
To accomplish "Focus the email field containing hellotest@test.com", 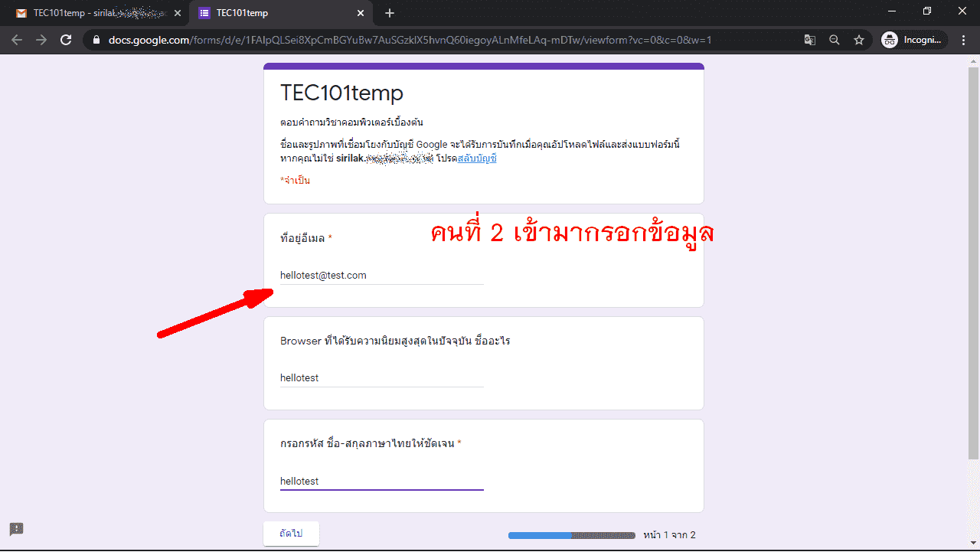I will (381, 276).
